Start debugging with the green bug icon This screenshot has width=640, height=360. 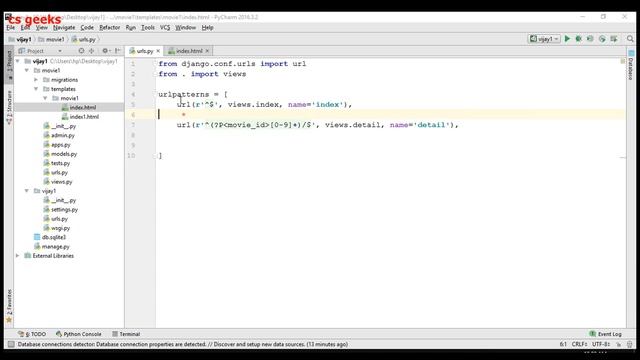point(578,39)
